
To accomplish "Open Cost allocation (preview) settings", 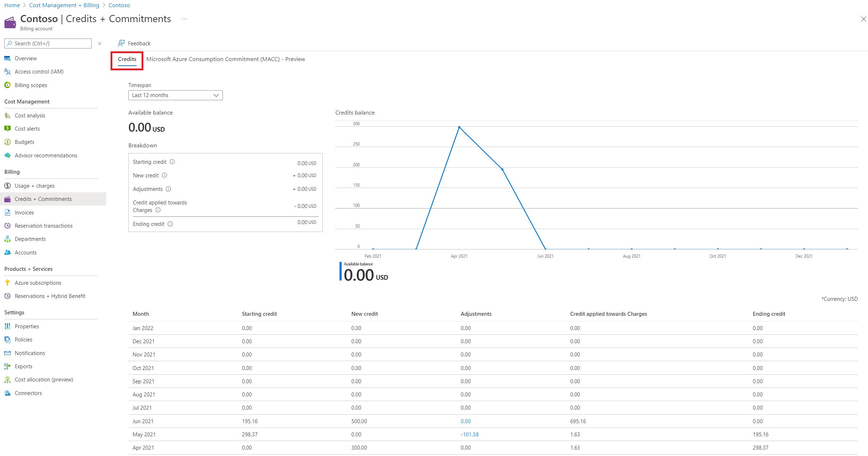I will [x=44, y=379].
